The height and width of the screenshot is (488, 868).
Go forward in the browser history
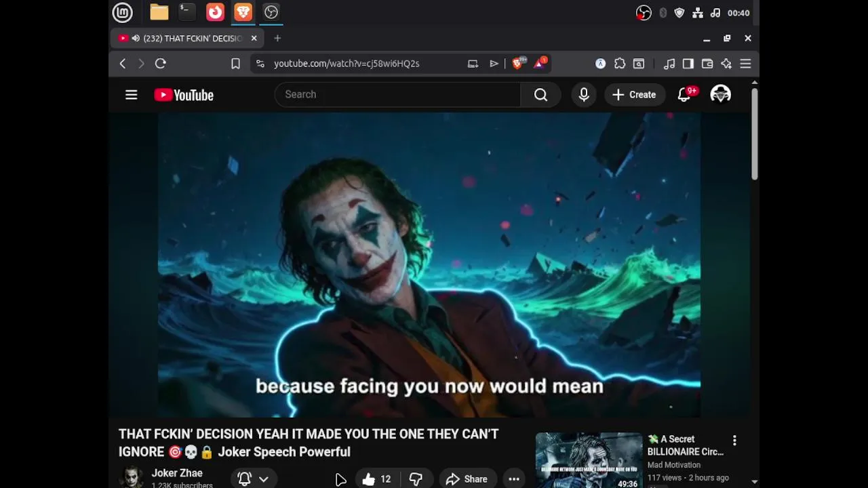pos(141,64)
